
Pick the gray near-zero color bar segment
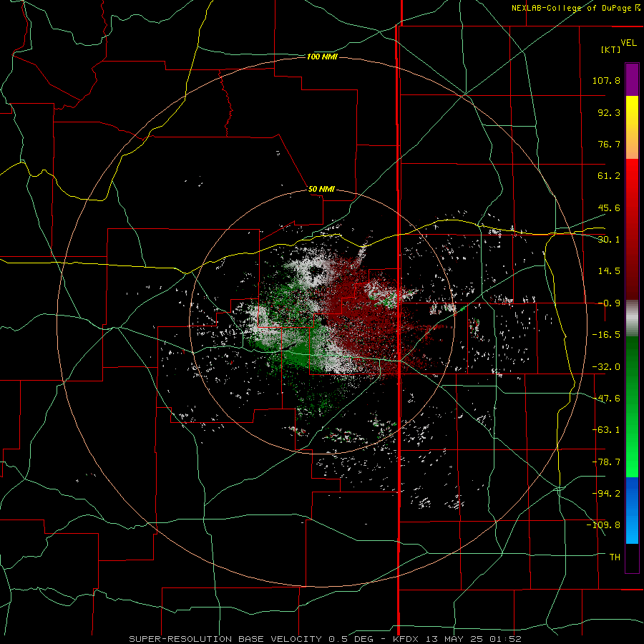pos(632,318)
